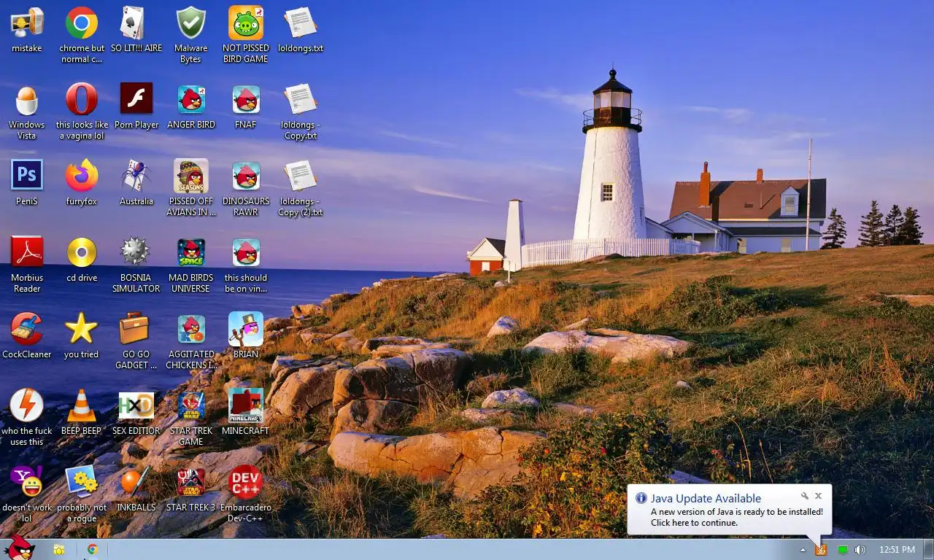
Task: Open notification options wrench in Java balloon
Action: [804, 496]
